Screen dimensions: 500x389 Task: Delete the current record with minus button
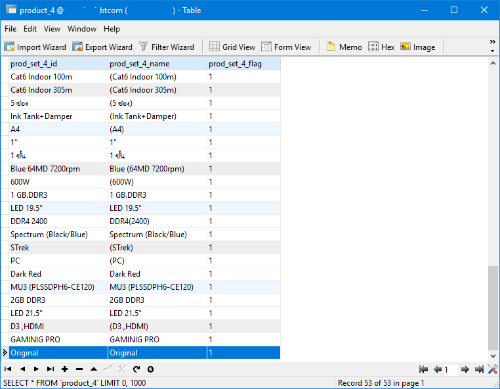pyautogui.click(x=79, y=369)
